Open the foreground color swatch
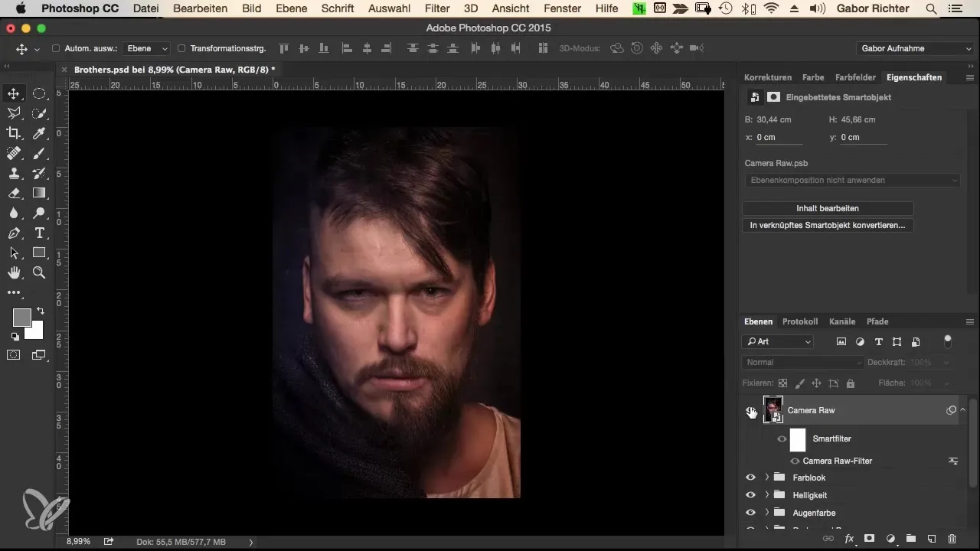 click(x=21, y=317)
